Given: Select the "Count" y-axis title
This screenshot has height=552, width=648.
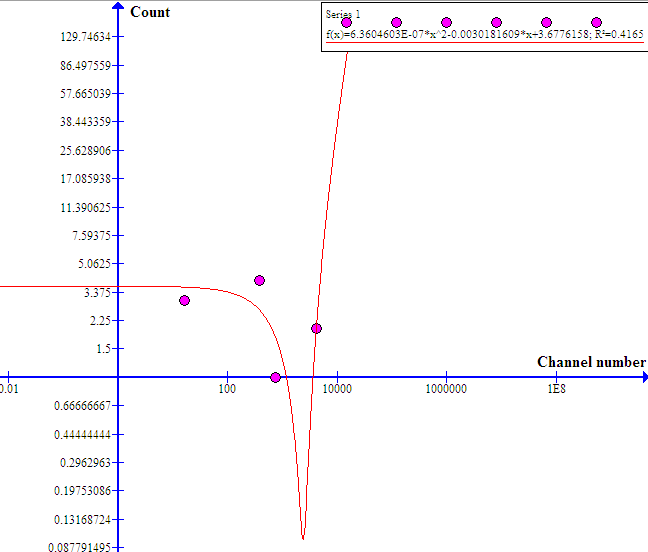Looking at the screenshot, I should tap(150, 12).
